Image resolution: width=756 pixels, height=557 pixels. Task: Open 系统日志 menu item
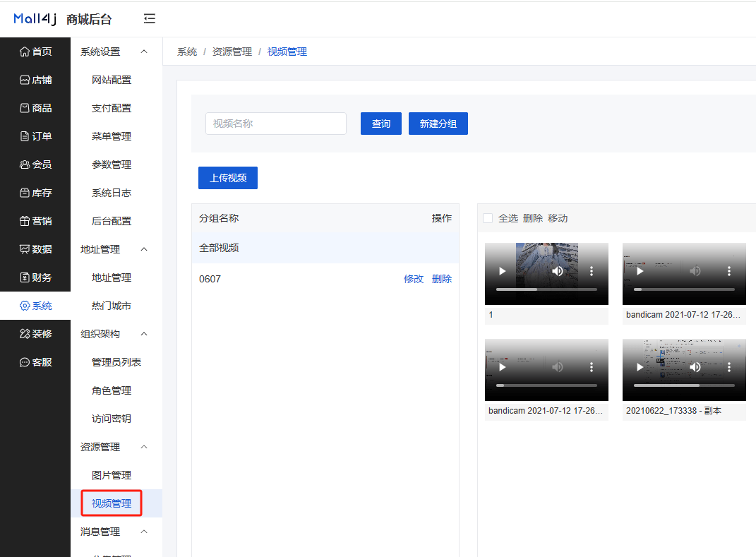pyautogui.click(x=112, y=193)
